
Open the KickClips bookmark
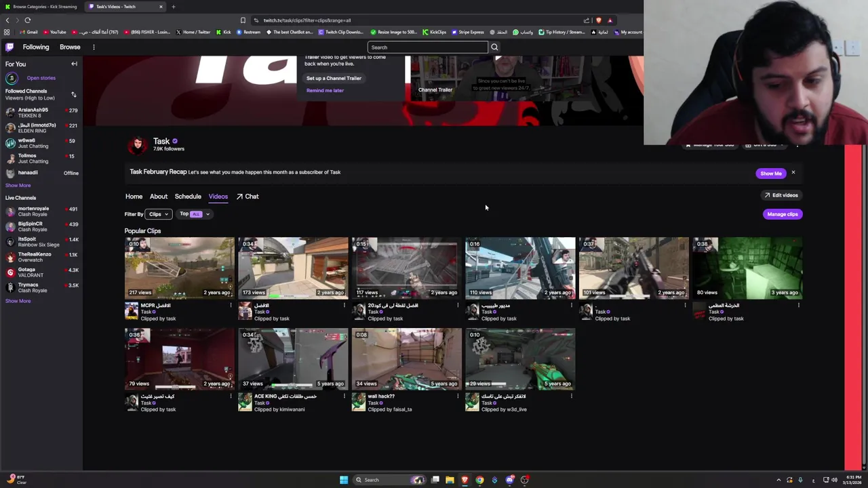coord(434,32)
